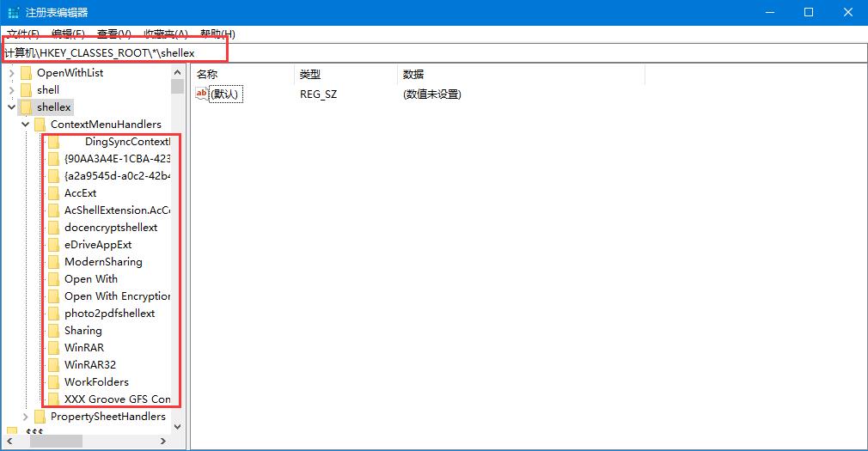Click the photo2pdfshellext folder icon
The height and width of the screenshot is (451, 868).
(53, 314)
